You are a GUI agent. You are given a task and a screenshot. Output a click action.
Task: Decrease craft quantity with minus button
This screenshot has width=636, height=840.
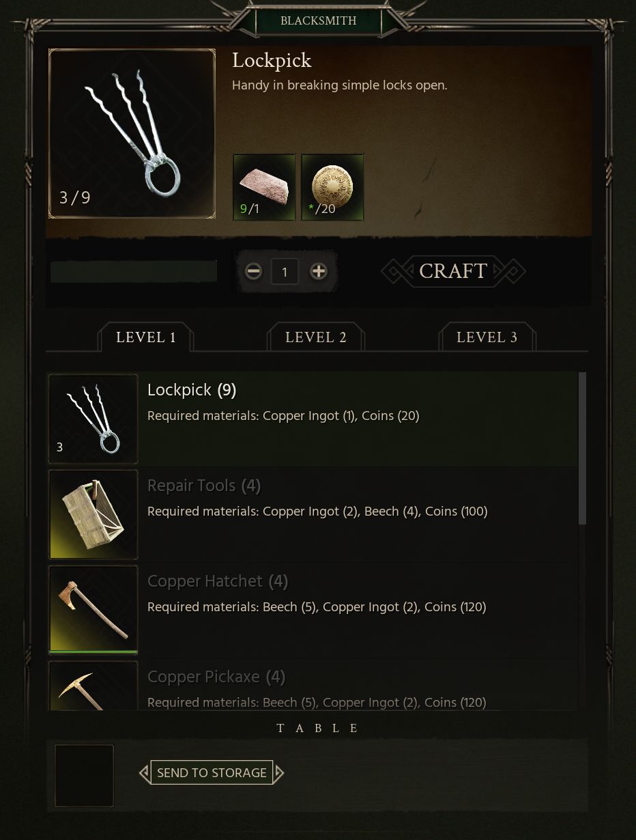coord(254,272)
